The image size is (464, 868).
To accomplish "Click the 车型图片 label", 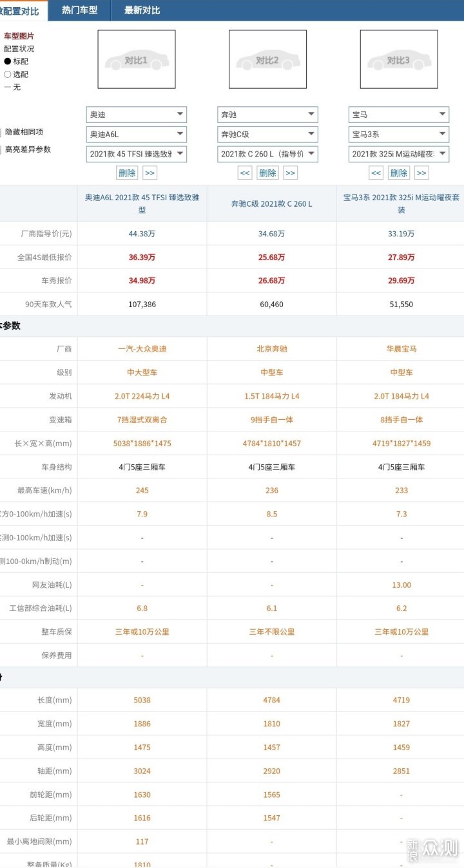I will [19, 36].
